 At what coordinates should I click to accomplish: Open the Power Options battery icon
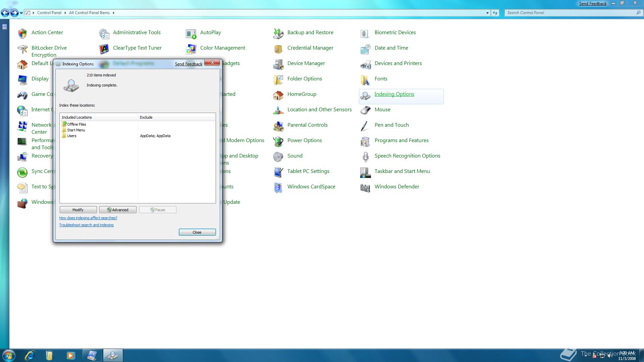pyautogui.click(x=278, y=141)
